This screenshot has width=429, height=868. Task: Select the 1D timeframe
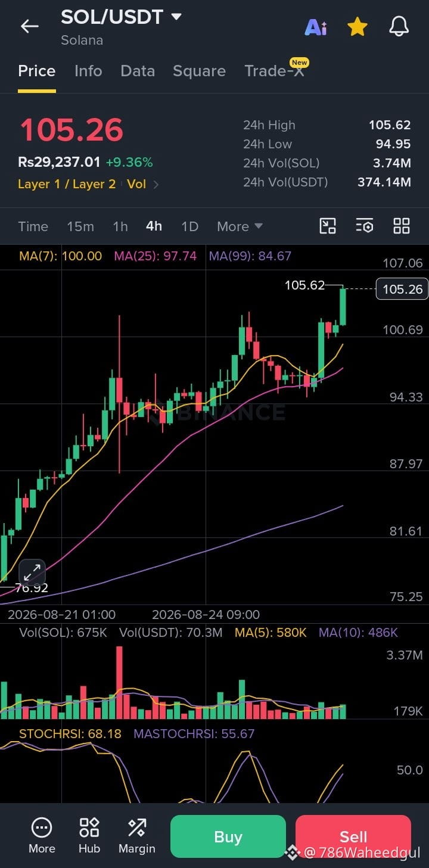pyautogui.click(x=189, y=226)
